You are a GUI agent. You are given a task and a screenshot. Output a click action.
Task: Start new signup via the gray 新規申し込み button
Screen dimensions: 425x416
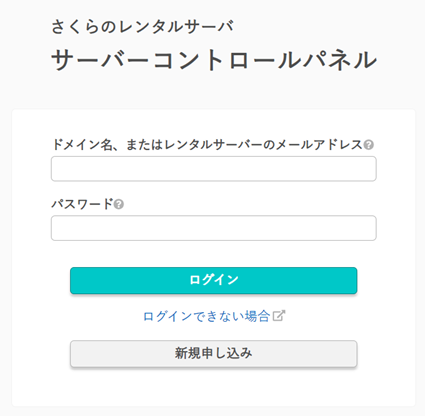[214, 353]
